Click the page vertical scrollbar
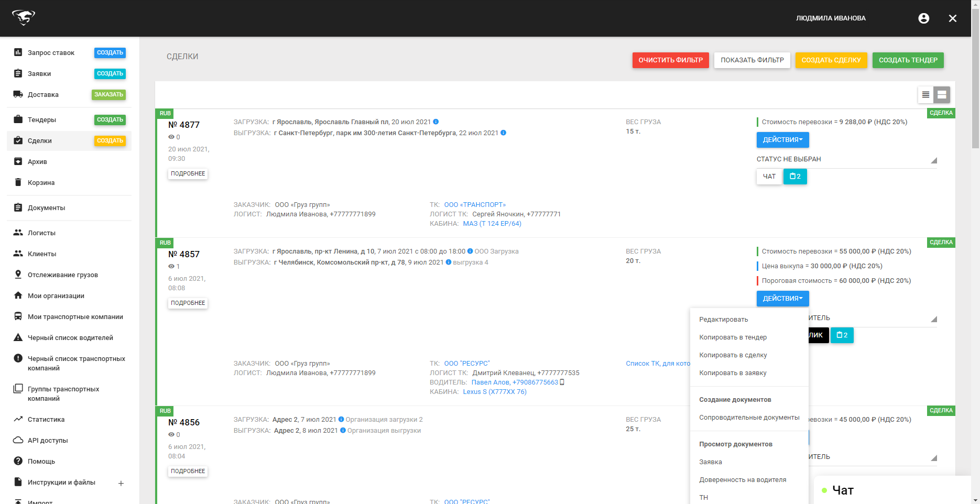This screenshot has height=504, width=980. click(x=975, y=79)
